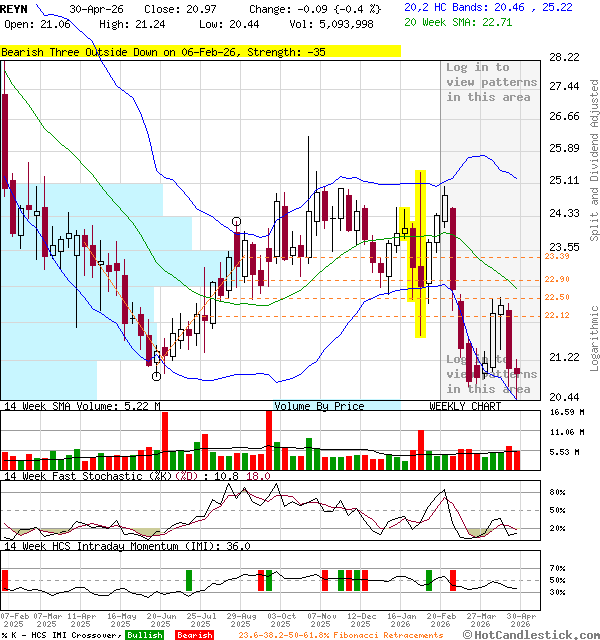Screen dimensions: 600x640
Task: Click the red Bearish legend badge
Action: pyautogui.click(x=194, y=635)
